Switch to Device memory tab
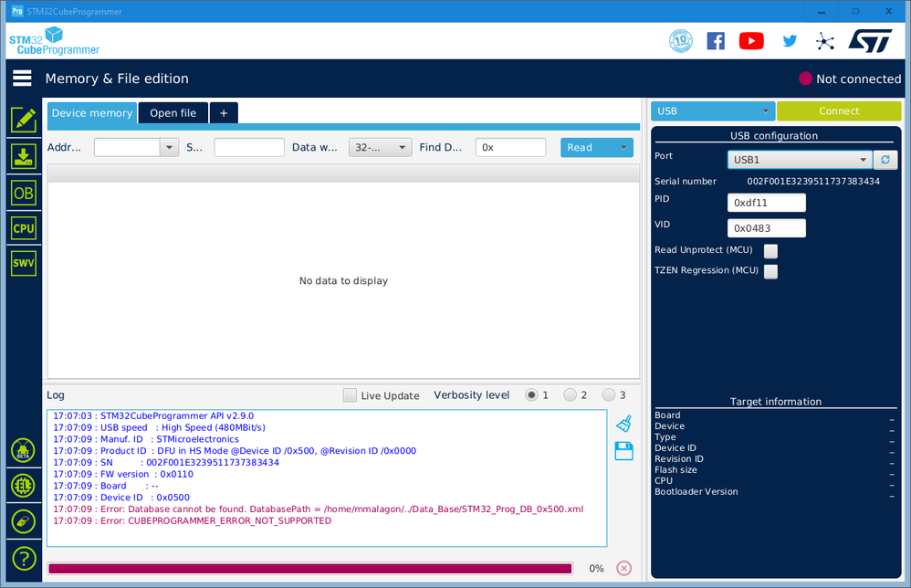The image size is (911, 588). coord(92,112)
